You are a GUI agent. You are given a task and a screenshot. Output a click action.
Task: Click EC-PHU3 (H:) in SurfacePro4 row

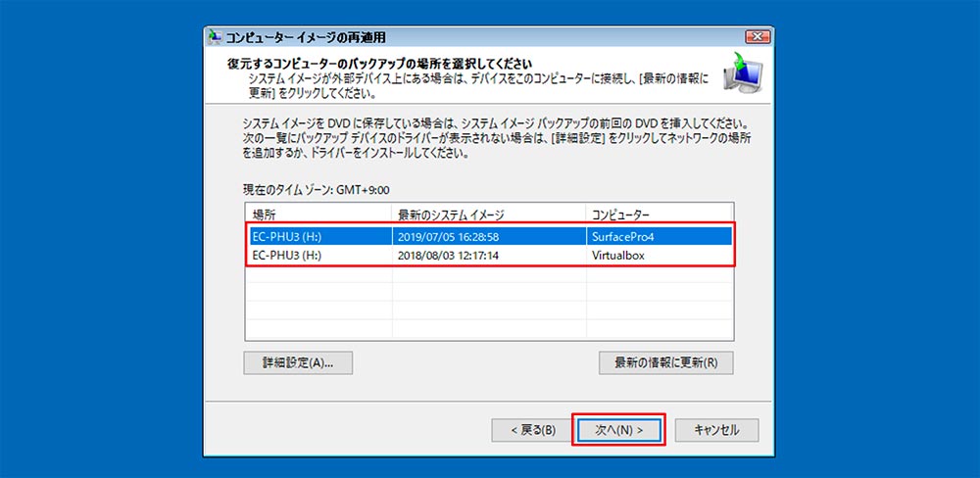point(287,237)
